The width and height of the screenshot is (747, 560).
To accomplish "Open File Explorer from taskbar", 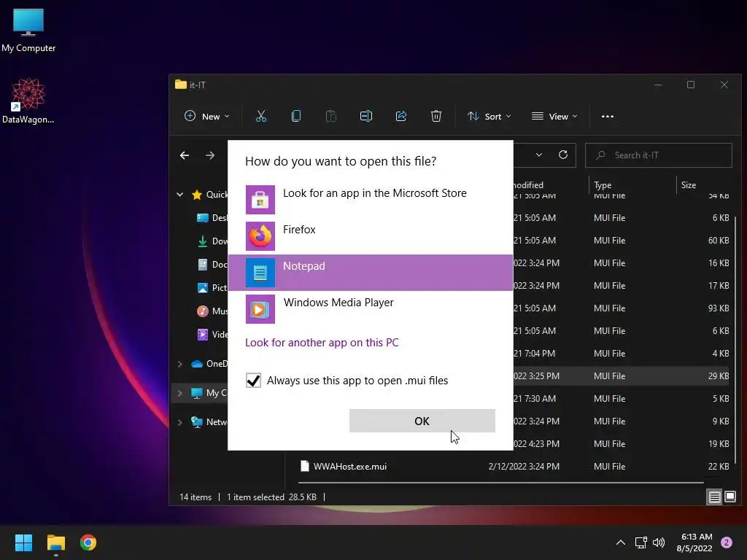I will (x=55, y=542).
